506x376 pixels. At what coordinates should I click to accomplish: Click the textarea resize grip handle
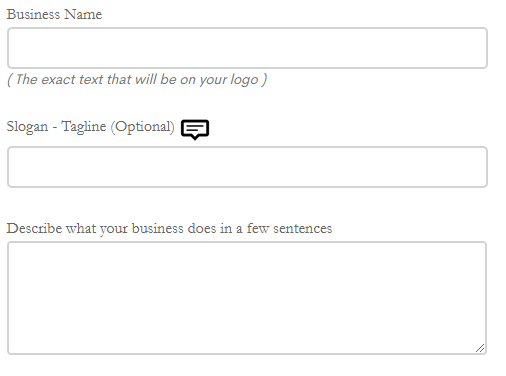click(x=480, y=348)
